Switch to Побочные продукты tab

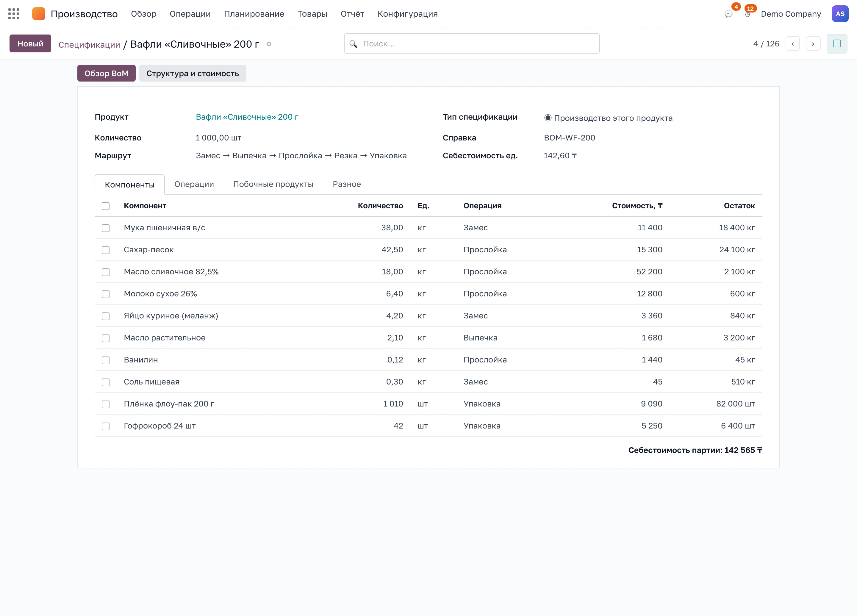pyautogui.click(x=273, y=184)
